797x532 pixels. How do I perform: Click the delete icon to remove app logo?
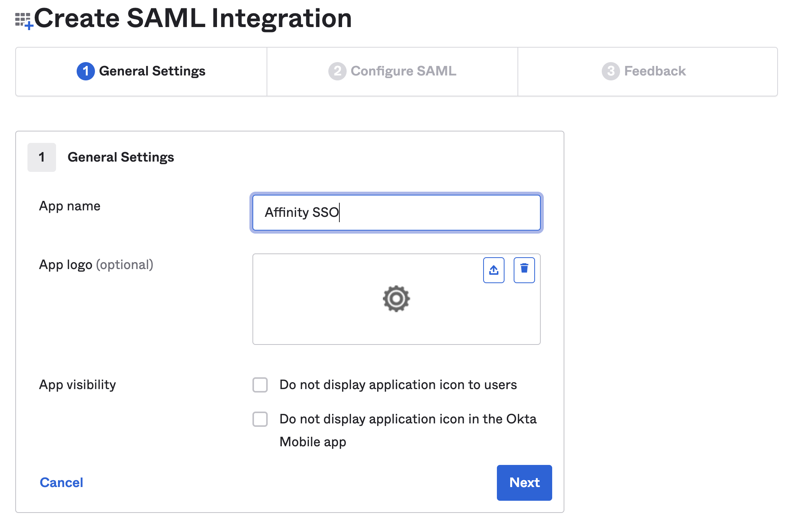tap(524, 270)
